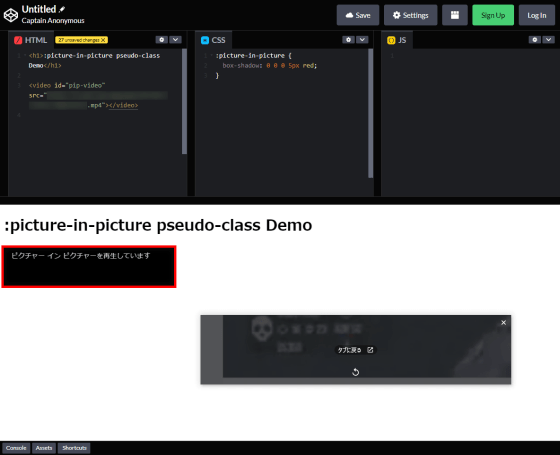This screenshot has width=560, height=455.
Task: Select the HTML editor tab
Action: (31, 40)
